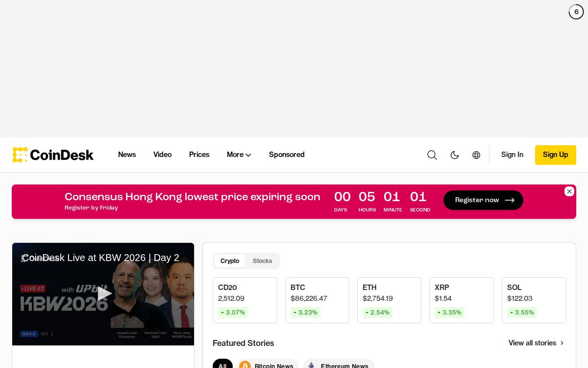Open the XRP price card

point(462,300)
